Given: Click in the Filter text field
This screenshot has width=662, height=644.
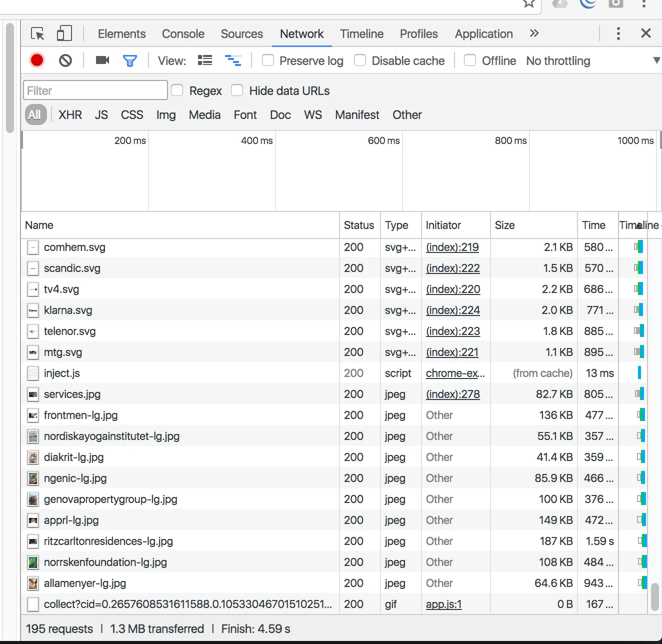Looking at the screenshot, I should (x=95, y=90).
